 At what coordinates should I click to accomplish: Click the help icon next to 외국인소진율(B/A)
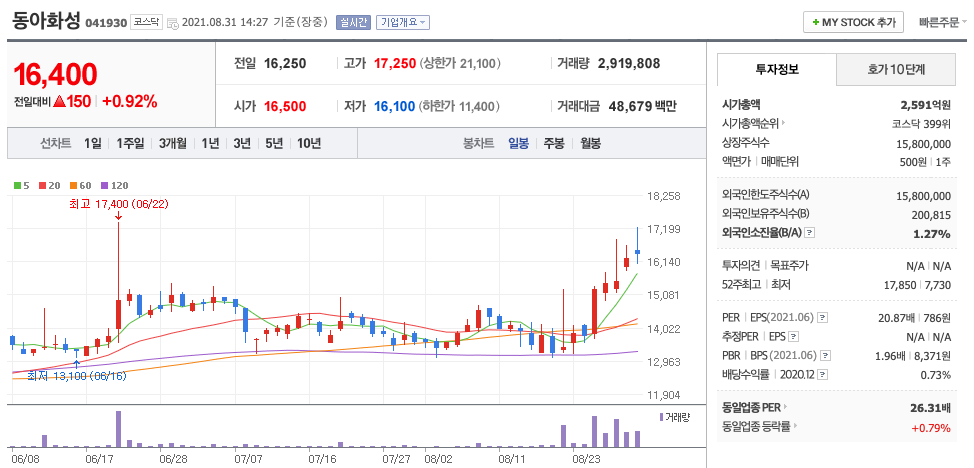tap(809, 233)
